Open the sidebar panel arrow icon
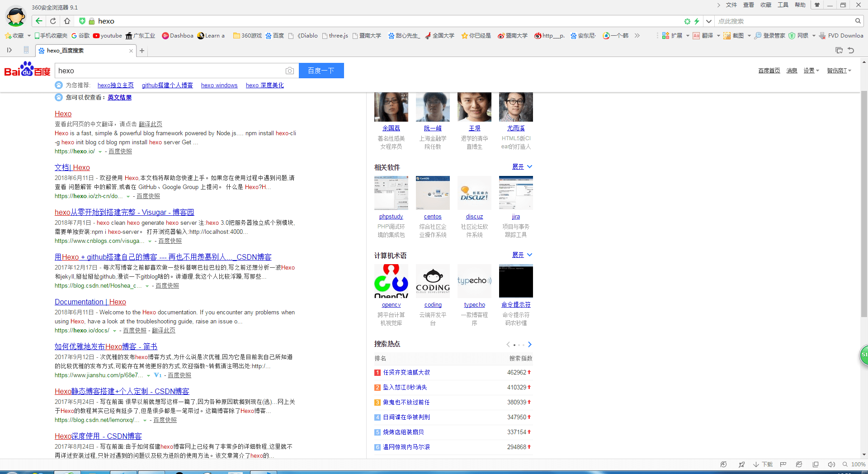 coord(9,50)
